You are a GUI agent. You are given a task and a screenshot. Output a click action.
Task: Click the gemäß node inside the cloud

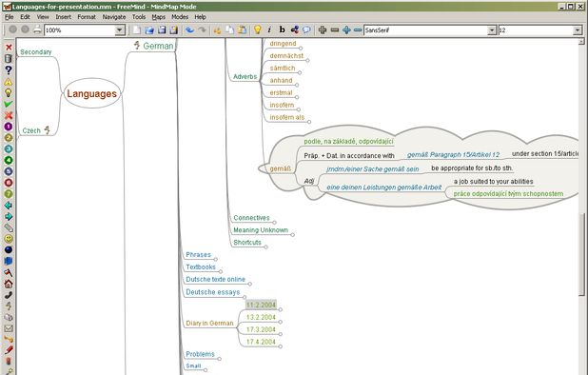[280, 168]
